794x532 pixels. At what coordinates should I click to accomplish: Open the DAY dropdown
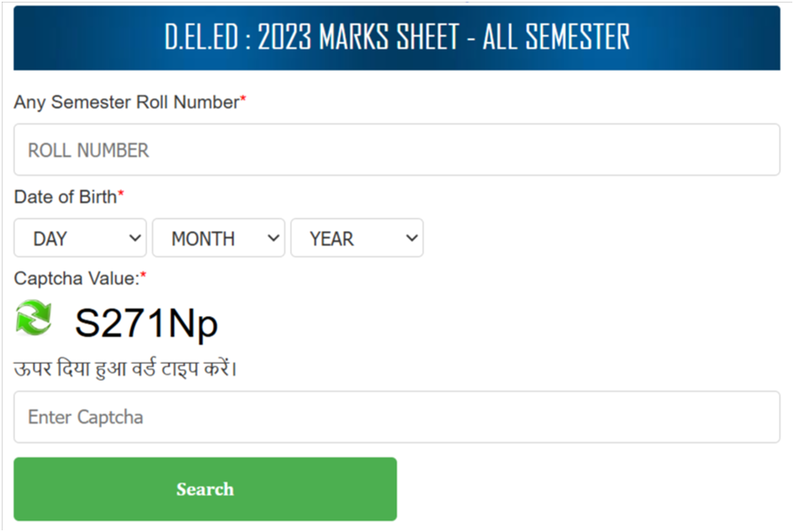click(80, 238)
